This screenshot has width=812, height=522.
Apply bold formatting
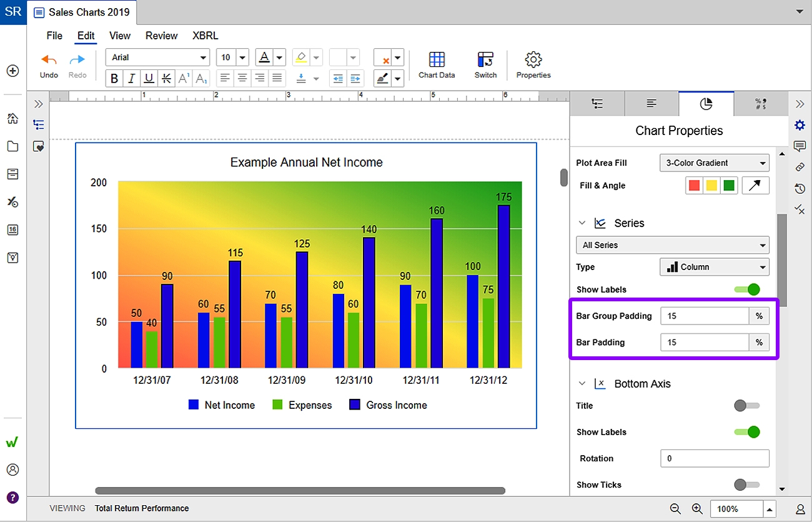114,78
